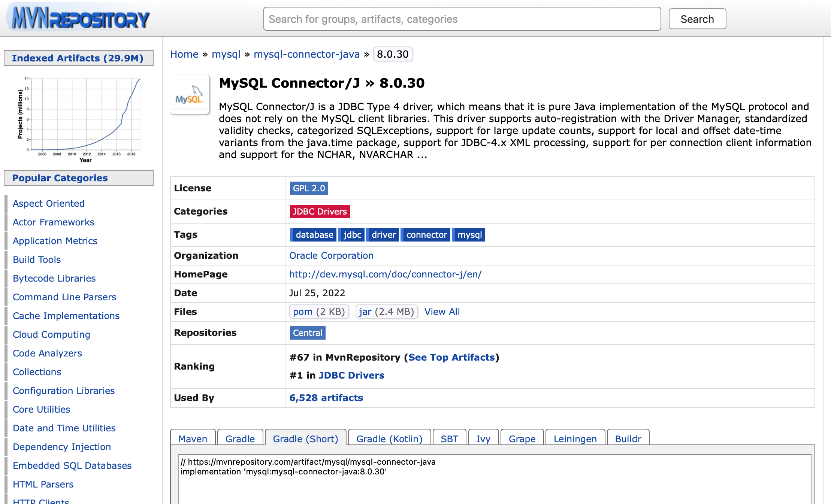Open the JDBC Drivers category badge
Image resolution: width=831 pixels, height=504 pixels.
[x=319, y=211]
